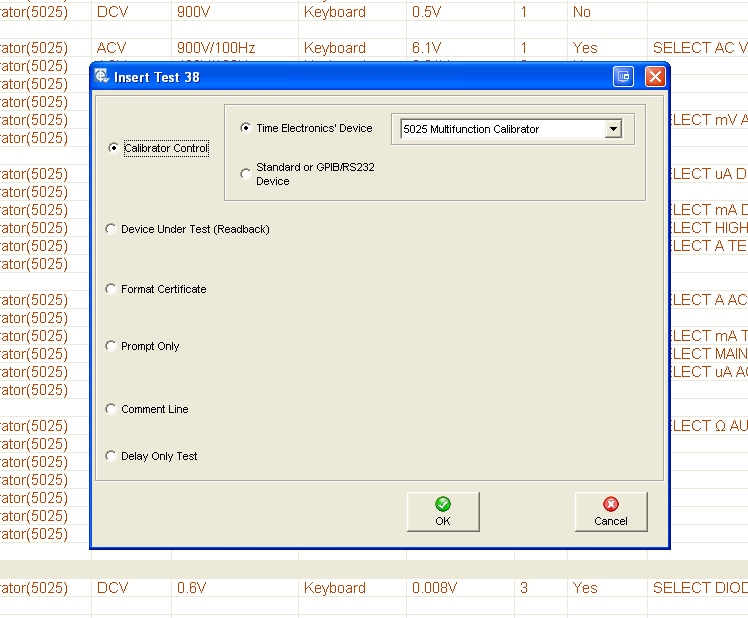Click the Insert Test 38 title bar
Viewport: 748px width, 618px height.
point(350,77)
